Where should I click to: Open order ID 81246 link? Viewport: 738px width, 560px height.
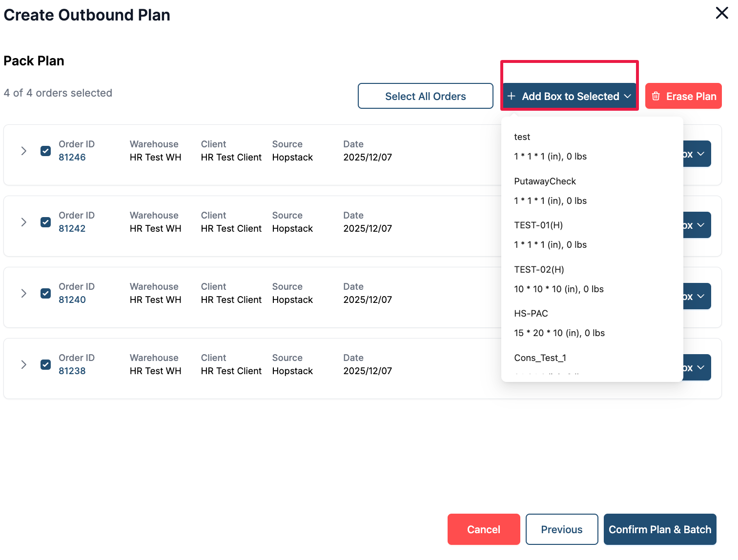pos(72,157)
